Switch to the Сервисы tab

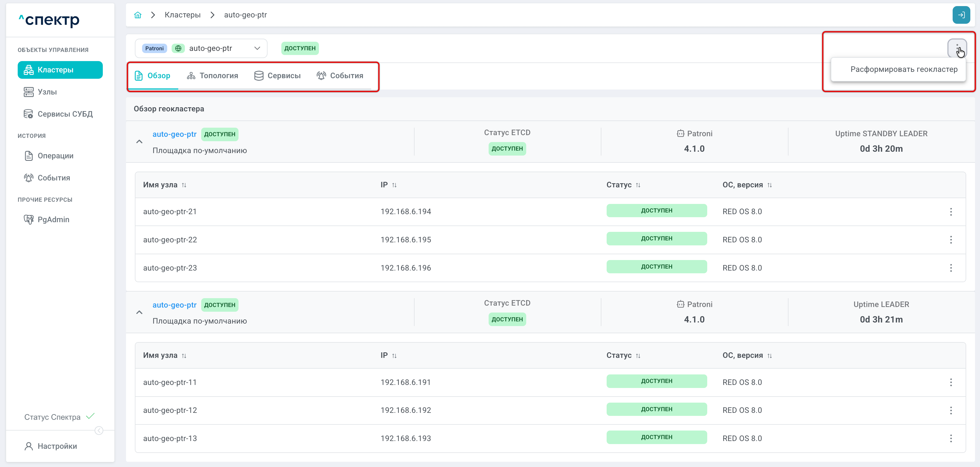coord(277,76)
